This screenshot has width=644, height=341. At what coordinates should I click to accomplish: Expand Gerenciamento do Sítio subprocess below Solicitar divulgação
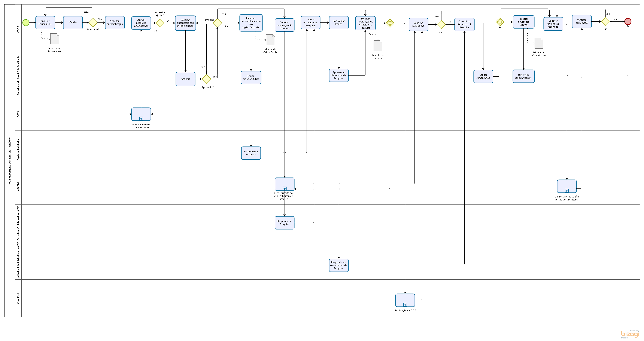tap(285, 189)
